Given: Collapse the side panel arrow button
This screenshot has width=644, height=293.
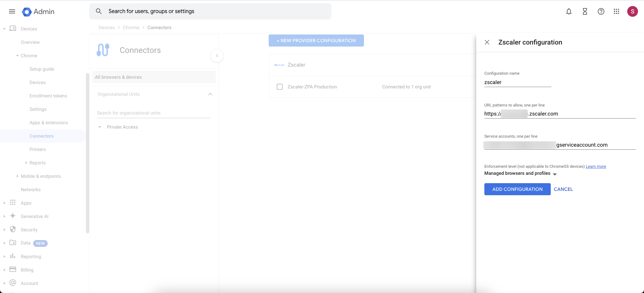Looking at the screenshot, I should [217, 56].
